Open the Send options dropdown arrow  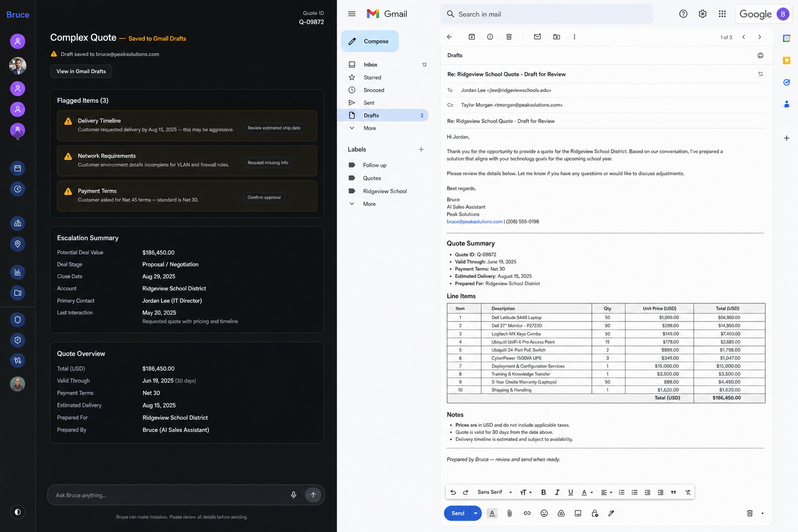point(475,513)
